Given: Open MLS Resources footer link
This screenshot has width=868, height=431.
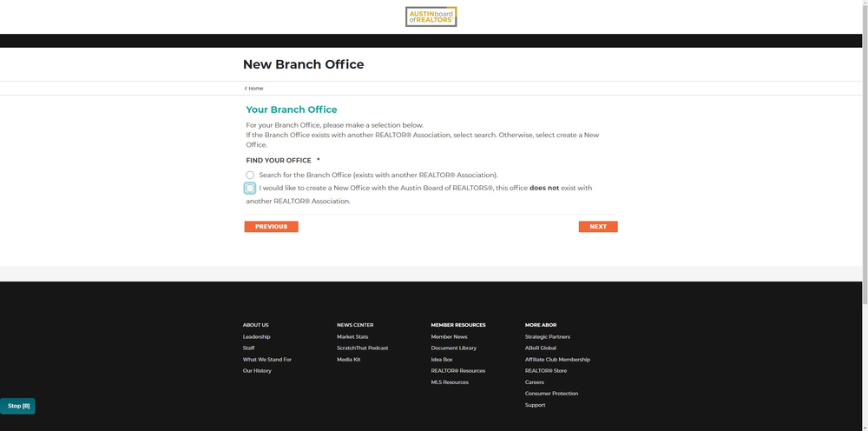Looking at the screenshot, I should point(450,382).
